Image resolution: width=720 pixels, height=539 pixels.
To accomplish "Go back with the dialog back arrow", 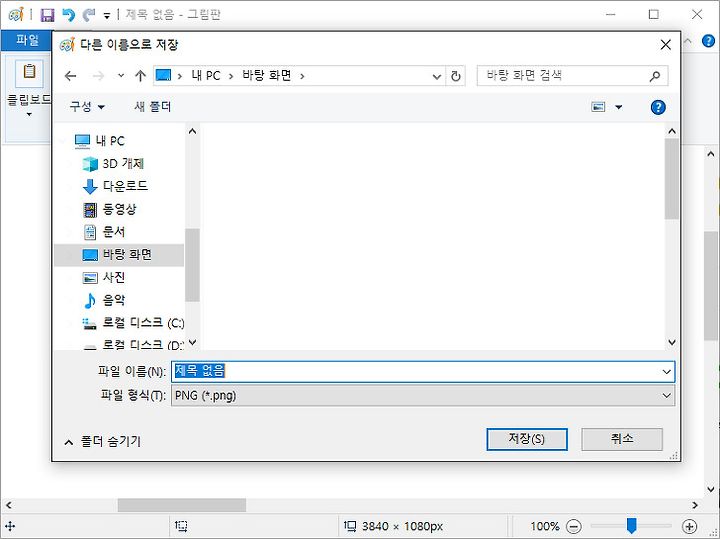I will coord(70,76).
